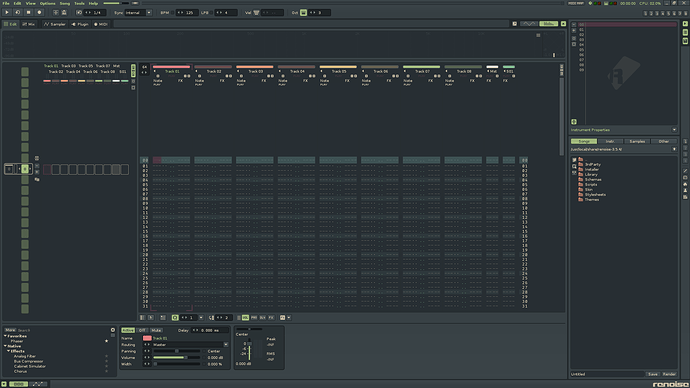Turn the track state Off

pos(142,330)
